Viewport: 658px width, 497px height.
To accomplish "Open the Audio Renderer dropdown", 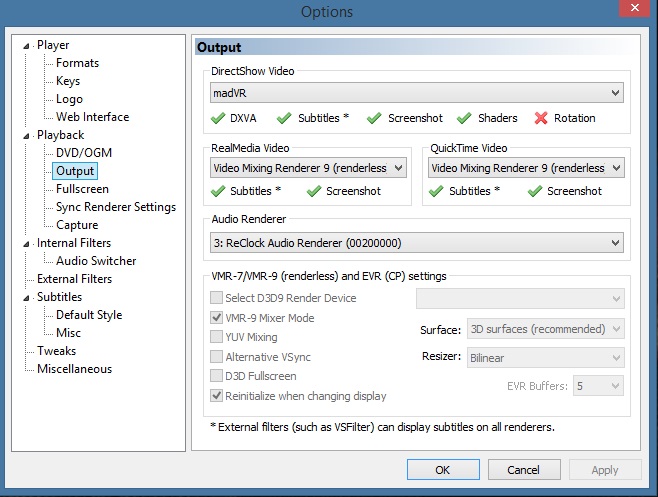I will pos(417,243).
